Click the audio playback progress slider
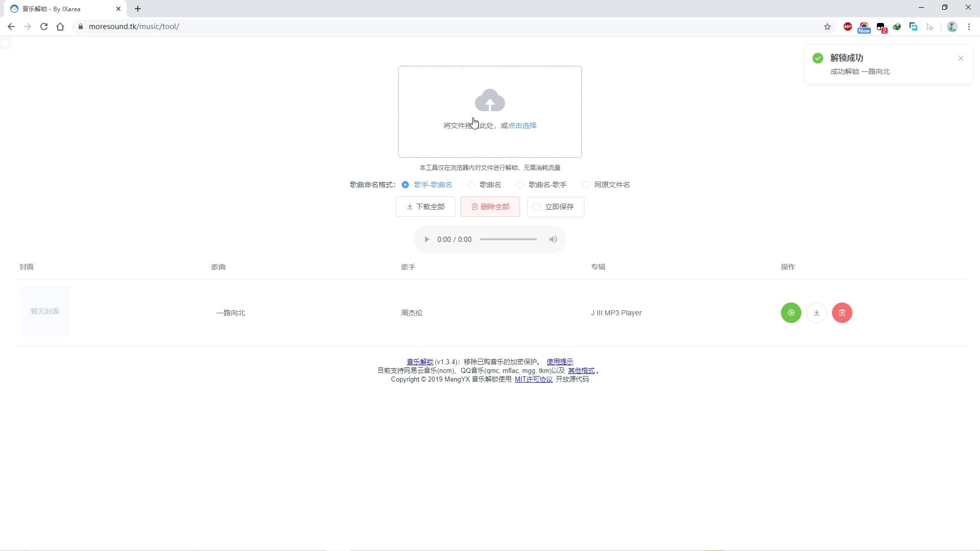980x551 pixels. point(508,239)
